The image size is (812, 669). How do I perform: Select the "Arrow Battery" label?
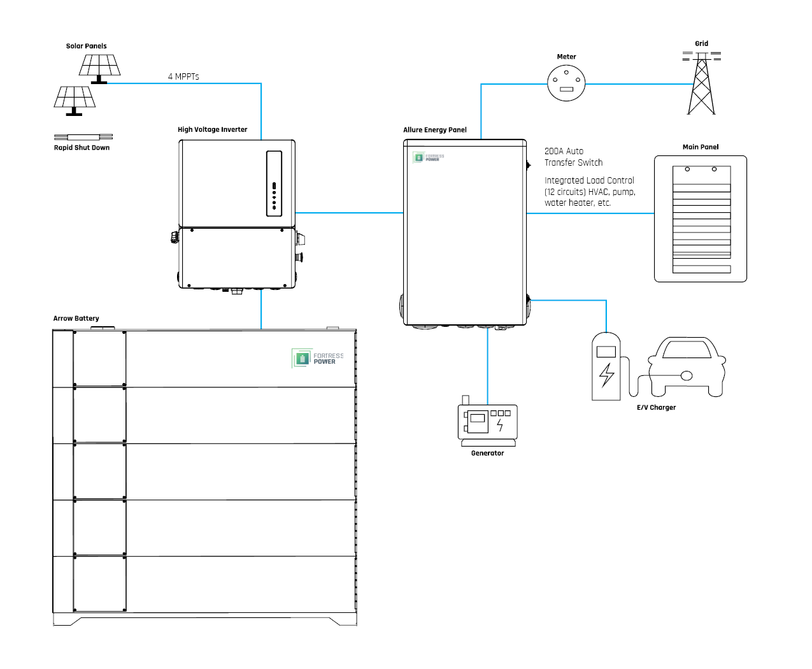[76, 319]
